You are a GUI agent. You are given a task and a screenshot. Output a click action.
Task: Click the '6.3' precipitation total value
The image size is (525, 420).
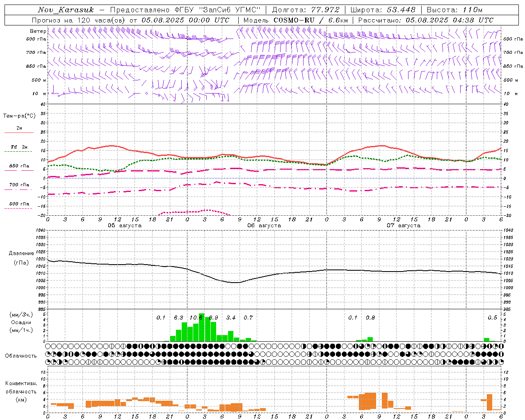(x=178, y=317)
